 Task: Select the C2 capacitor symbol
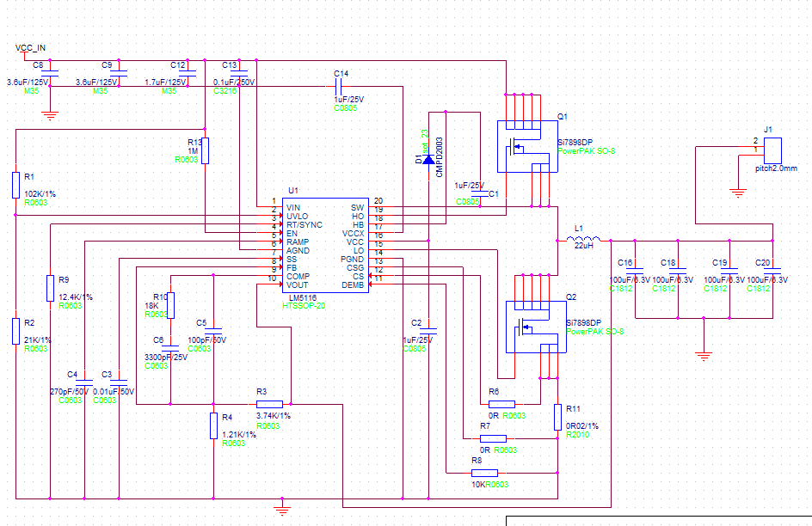pyautogui.click(x=428, y=331)
